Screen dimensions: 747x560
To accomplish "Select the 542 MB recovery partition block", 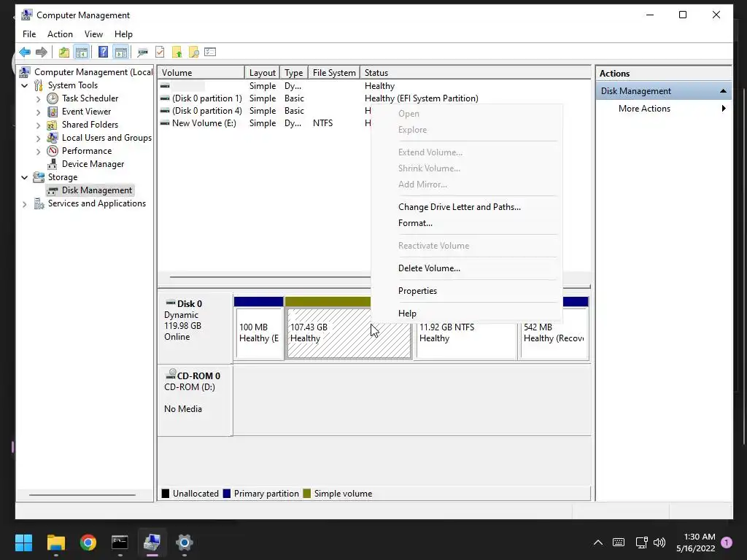I will pyautogui.click(x=554, y=333).
